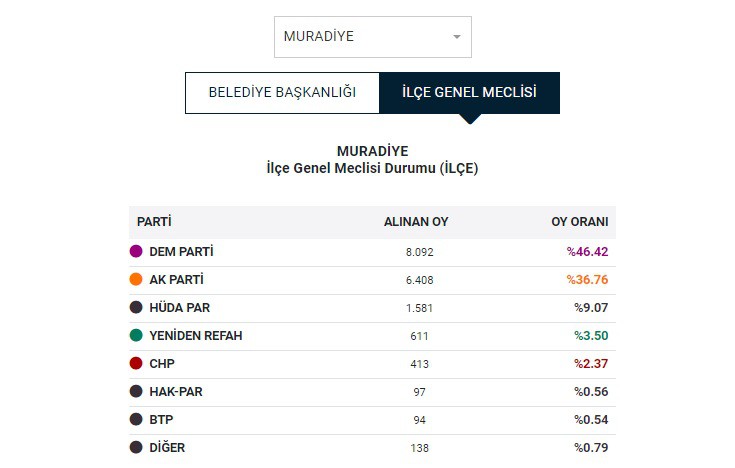
Task: Click the orange AK PARTİ color dot
Action: point(136,279)
